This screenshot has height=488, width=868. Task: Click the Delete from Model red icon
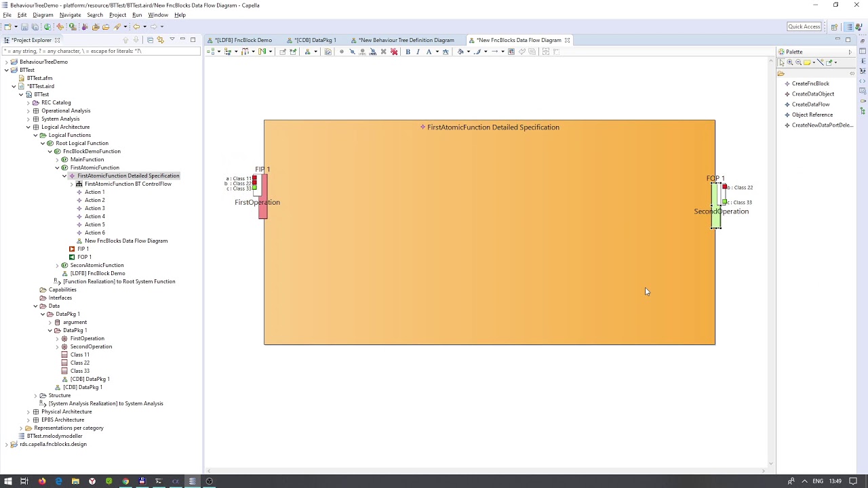point(394,52)
